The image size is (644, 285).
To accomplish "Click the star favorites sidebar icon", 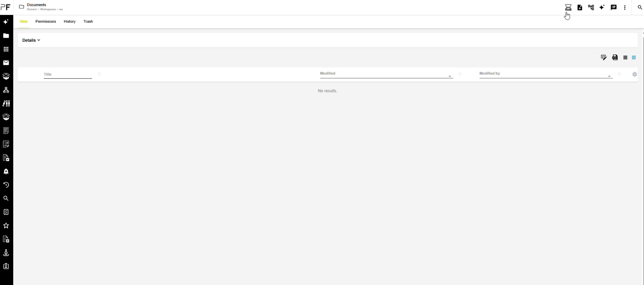I will tap(6, 226).
